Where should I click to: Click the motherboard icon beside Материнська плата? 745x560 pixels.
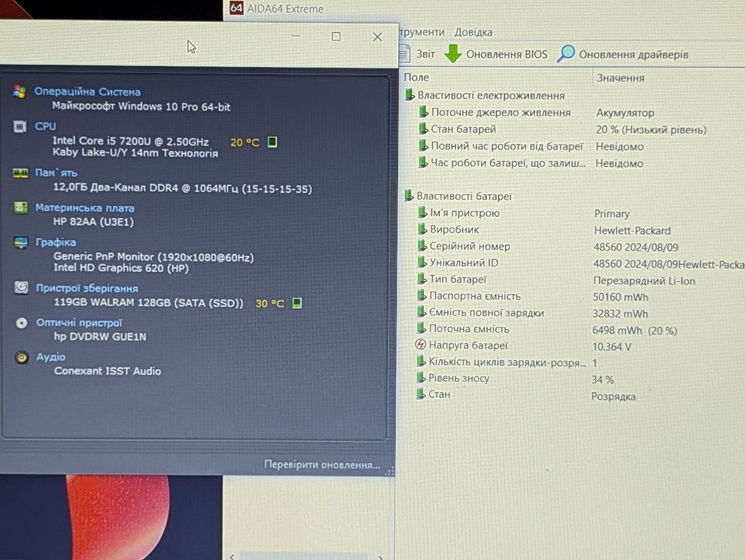21,208
